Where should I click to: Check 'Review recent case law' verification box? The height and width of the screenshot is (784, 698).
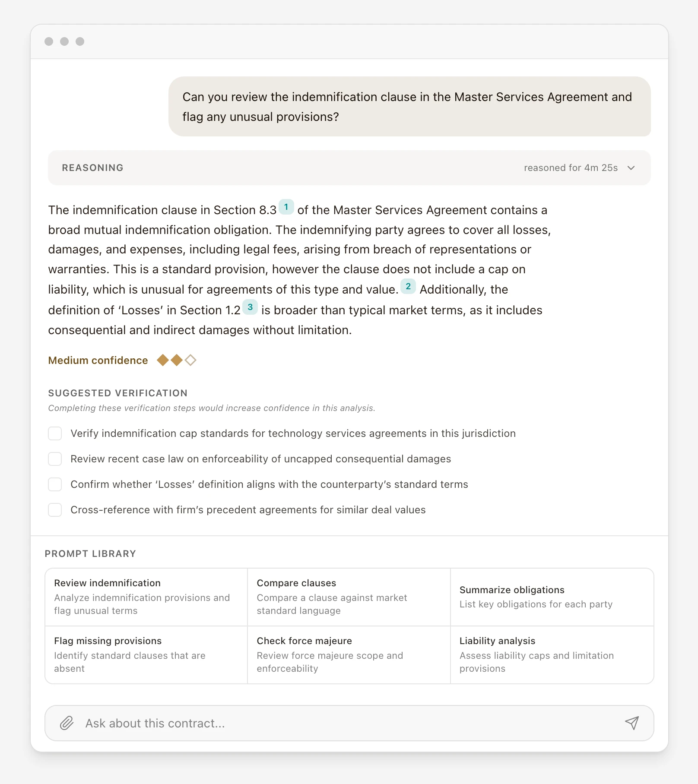click(x=55, y=459)
